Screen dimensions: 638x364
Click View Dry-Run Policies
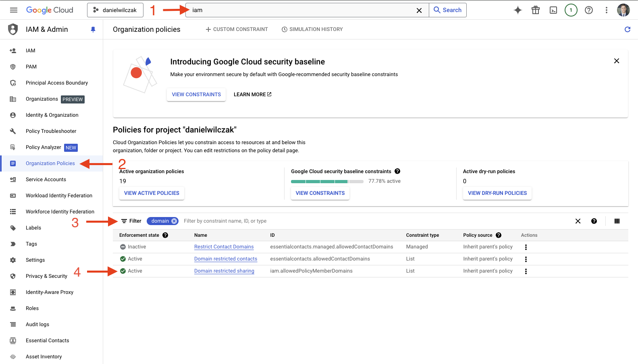pyautogui.click(x=497, y=193)
